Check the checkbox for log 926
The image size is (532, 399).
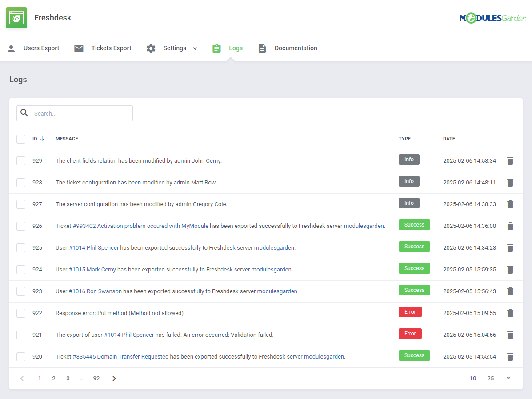tap(21, 226)
